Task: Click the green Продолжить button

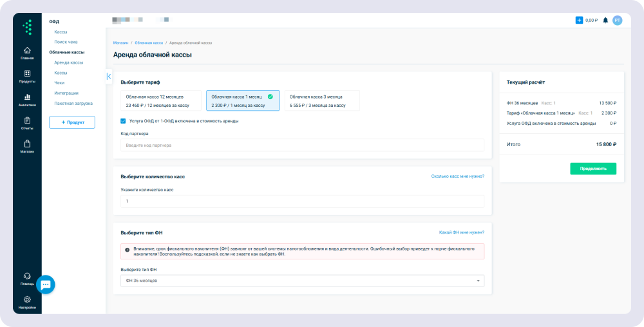Action: [592, 169]
